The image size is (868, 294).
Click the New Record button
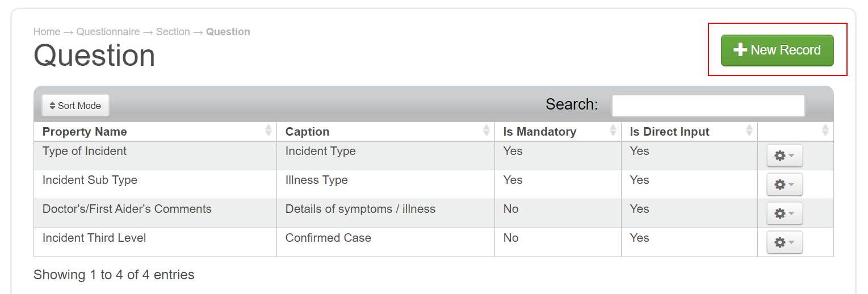[777, 51]
